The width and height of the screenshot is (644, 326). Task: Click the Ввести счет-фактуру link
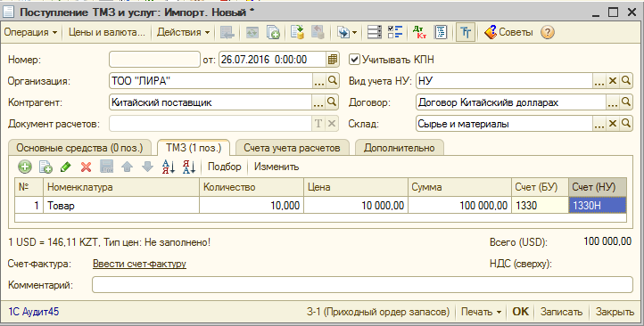pos(140,264)
